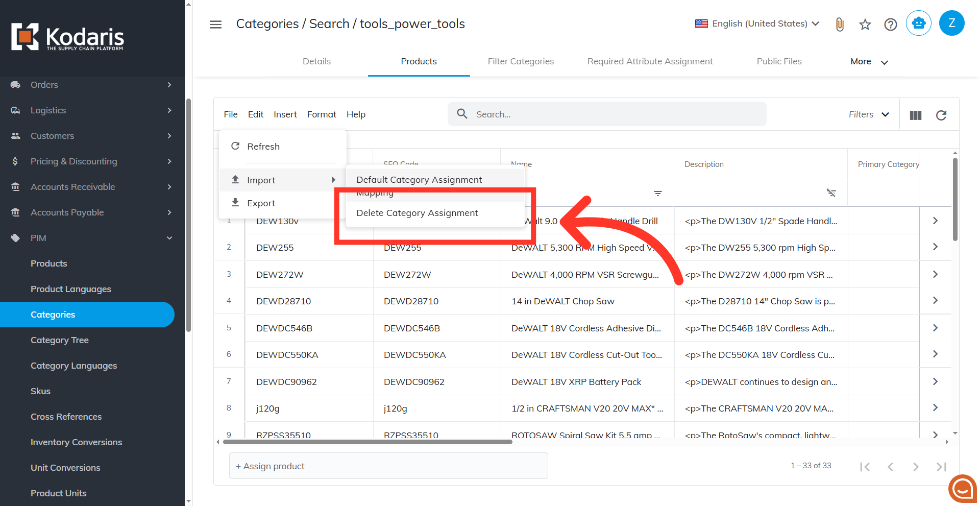
Task: Open the robot assistant icon
Action: (919, 23)
